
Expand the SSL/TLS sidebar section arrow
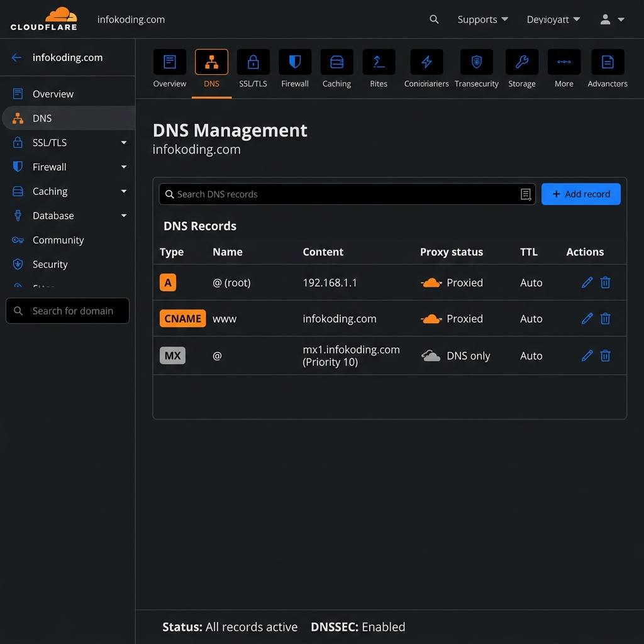point(124,143)
